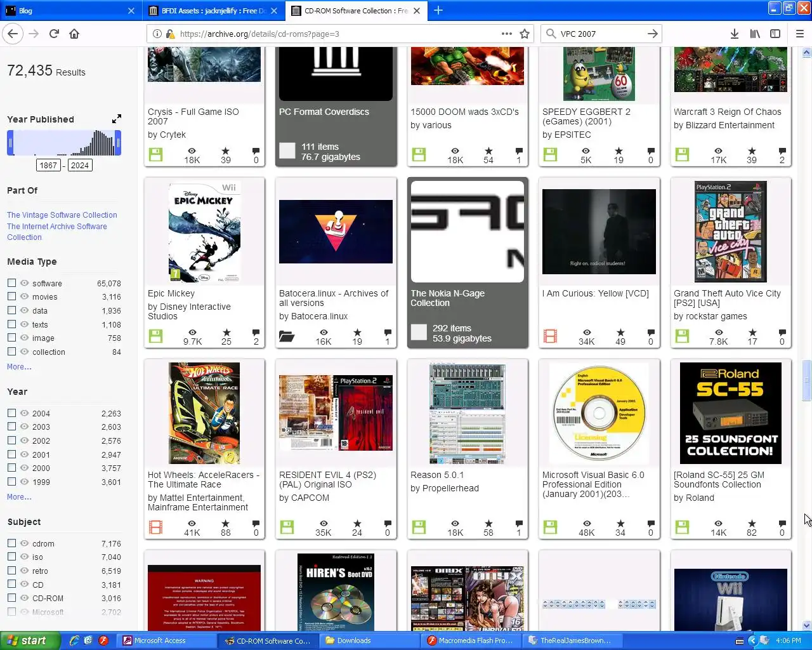Screen dimensions: 812x650
Task: Click software icon on Resident Evil 4 card
Action: point(287,527)
